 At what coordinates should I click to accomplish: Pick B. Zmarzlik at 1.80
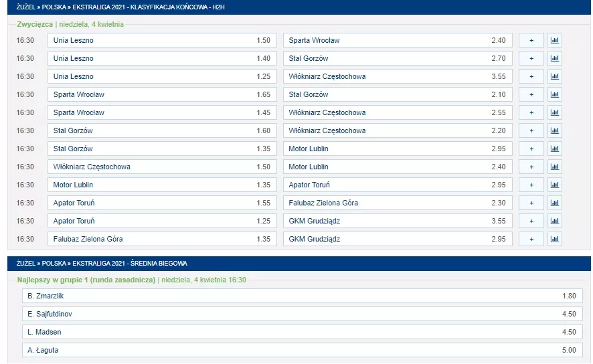[x=302, y=296]
